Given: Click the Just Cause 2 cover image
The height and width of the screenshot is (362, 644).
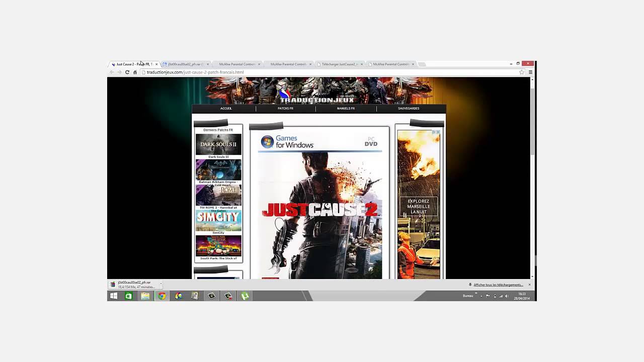Looking at the screenshot, I should 320,205.
